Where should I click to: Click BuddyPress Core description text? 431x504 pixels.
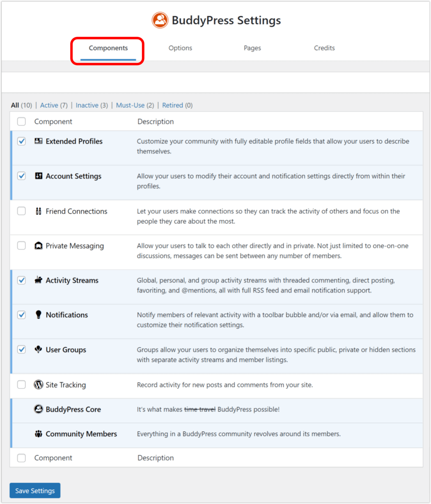click(x=208, y=409)
